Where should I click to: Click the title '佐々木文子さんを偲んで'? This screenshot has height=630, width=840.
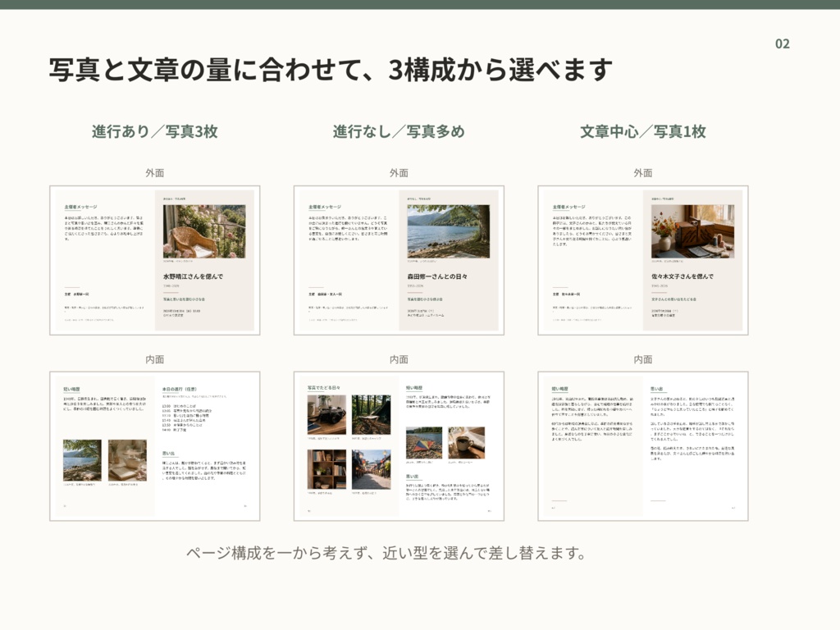click(x=682, y=276)
